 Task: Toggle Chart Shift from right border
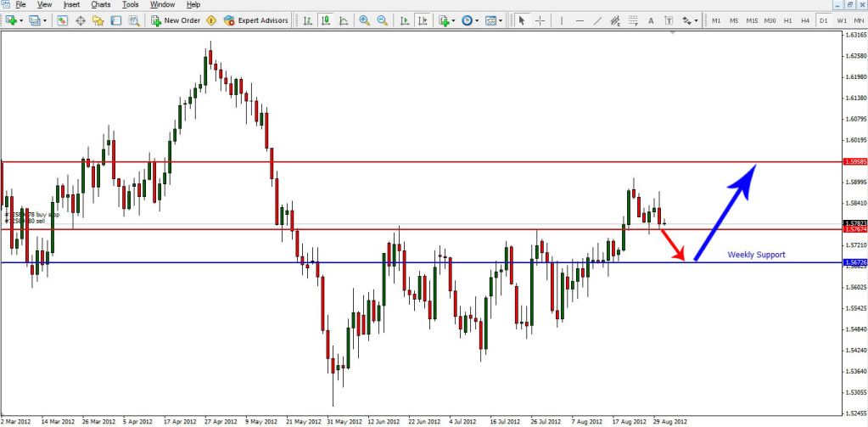[423, 20]
